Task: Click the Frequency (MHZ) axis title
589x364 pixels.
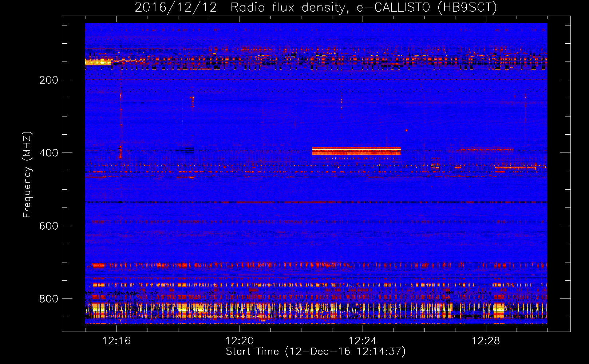Action: pos(27,175)
